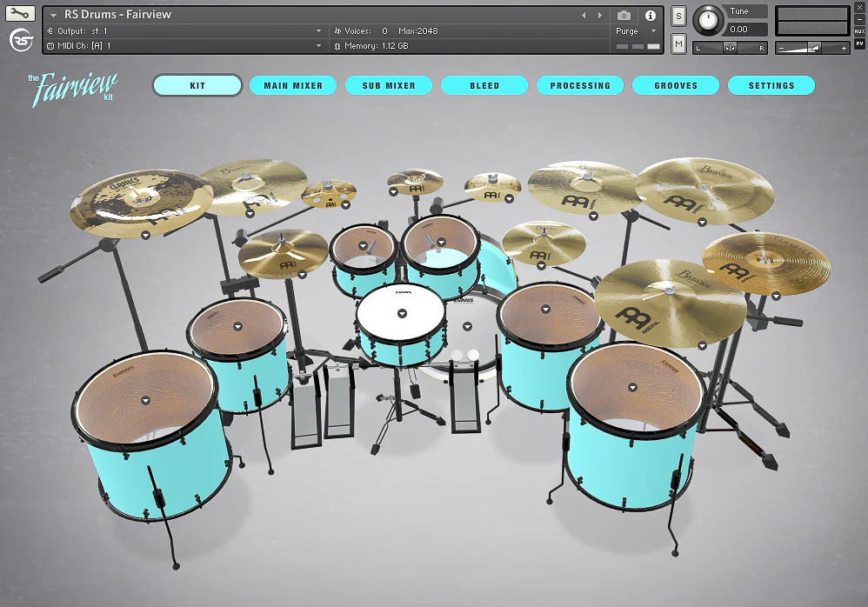The height and width of the screenshot is (607, 868).
Task: Toggle the Mute M button
Action: click(678, 43)
